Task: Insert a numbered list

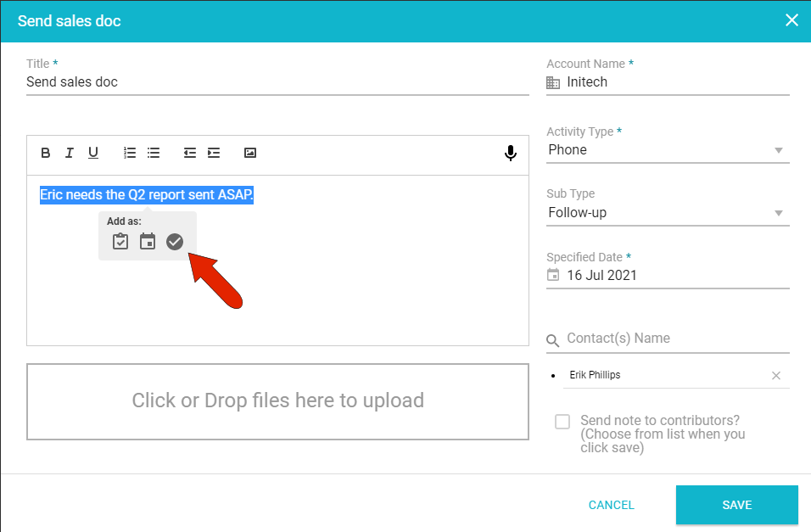Action: coord(130,153)
